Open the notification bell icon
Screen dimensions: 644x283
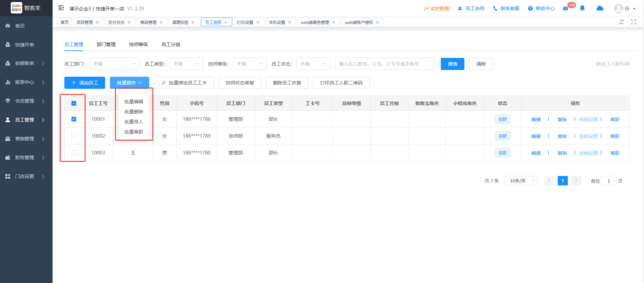tap(582, 8)
